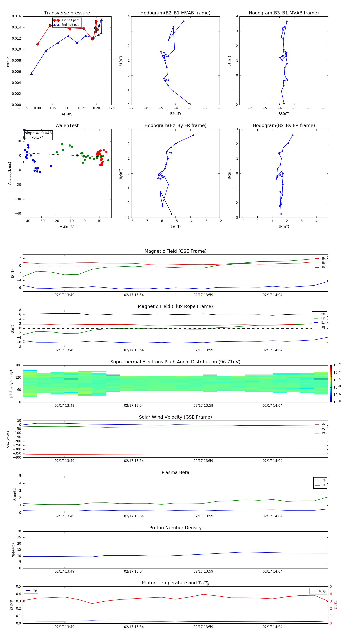Viewport: 351px width, 644px height.
Task: Click the 'pitch angle (deg)' axis label
Action: coord(11,384)
